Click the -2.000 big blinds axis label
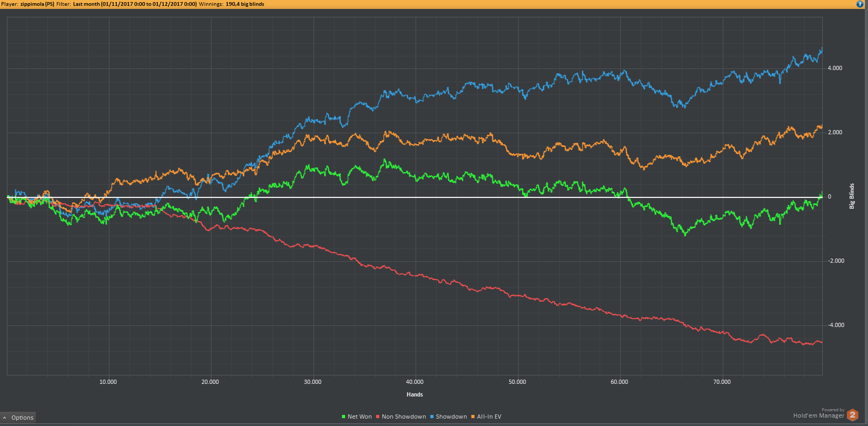The width and height of the screenshot is (868, 426). pyautogui.click(x=836, y=261)
